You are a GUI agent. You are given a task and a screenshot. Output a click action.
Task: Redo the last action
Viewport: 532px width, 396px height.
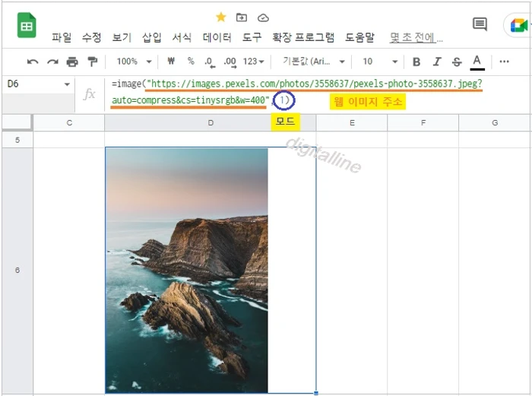click(52, 62)
